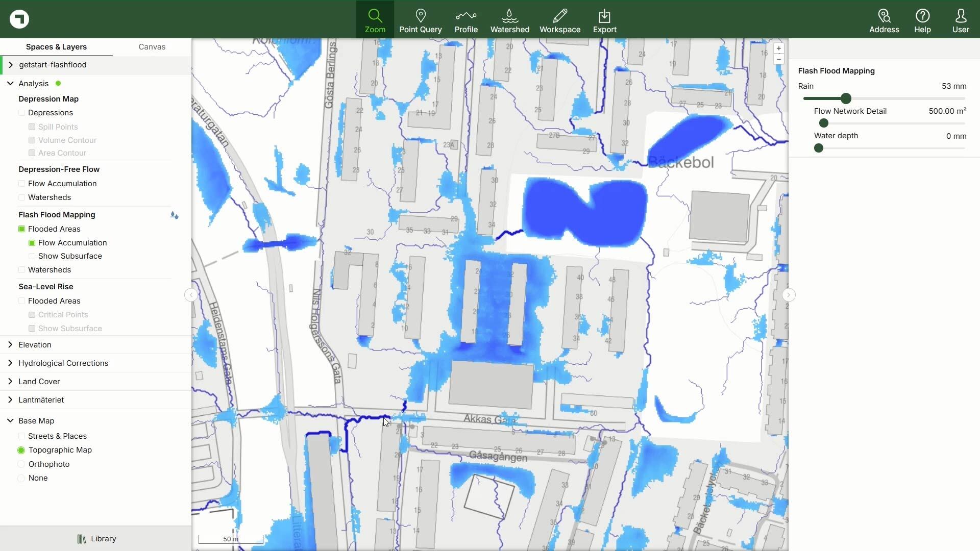980x551 pixels.
Task: Select None as base map
Action: pos(21,478)
